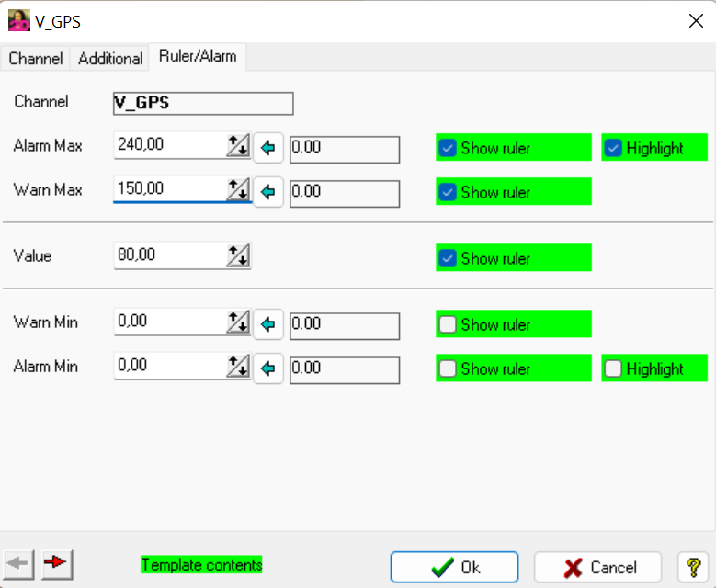Click the Warn Max value input field
This screenshot has height=588, width=716.
(168, 189)
